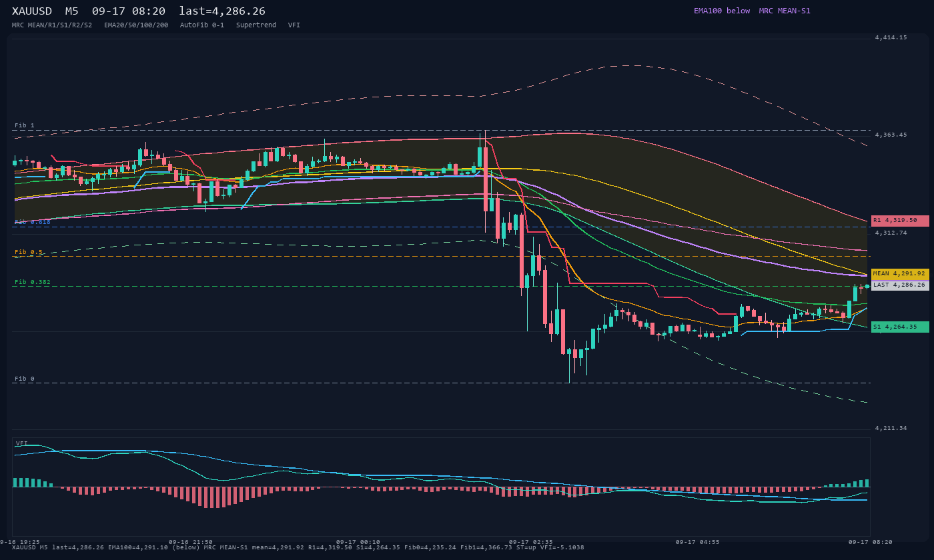Select the MRC MEAN/R1/S1/R2/S2 indicator legend

[x=52, y=25]
